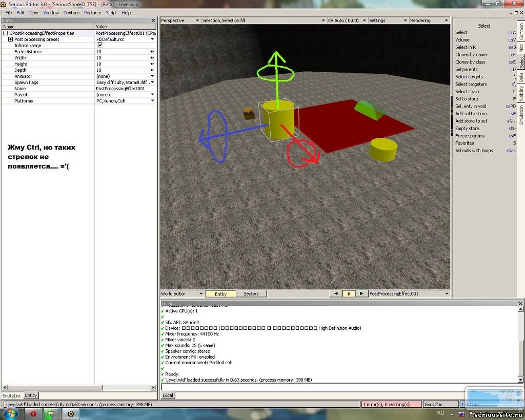525x420 pixels.
Task: Open the Platforms dropdown
Action: 152,101
